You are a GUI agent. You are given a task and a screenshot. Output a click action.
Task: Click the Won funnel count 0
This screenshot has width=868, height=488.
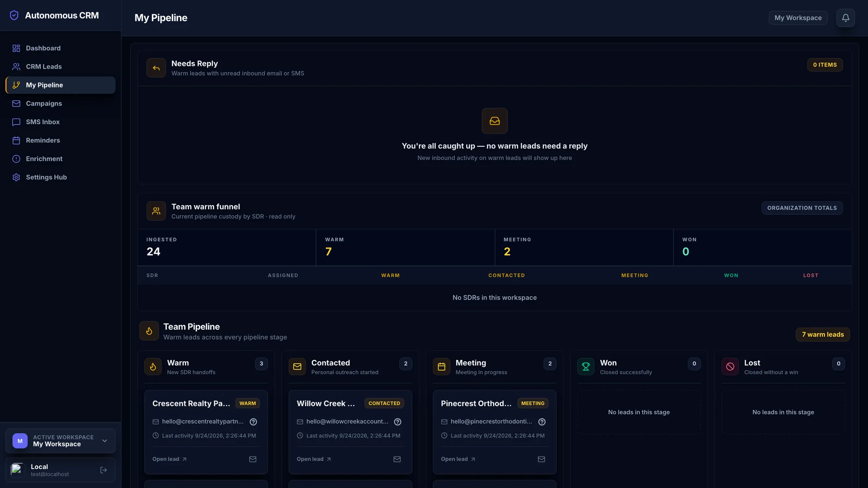pyautogui.click(x=686, y=252)
